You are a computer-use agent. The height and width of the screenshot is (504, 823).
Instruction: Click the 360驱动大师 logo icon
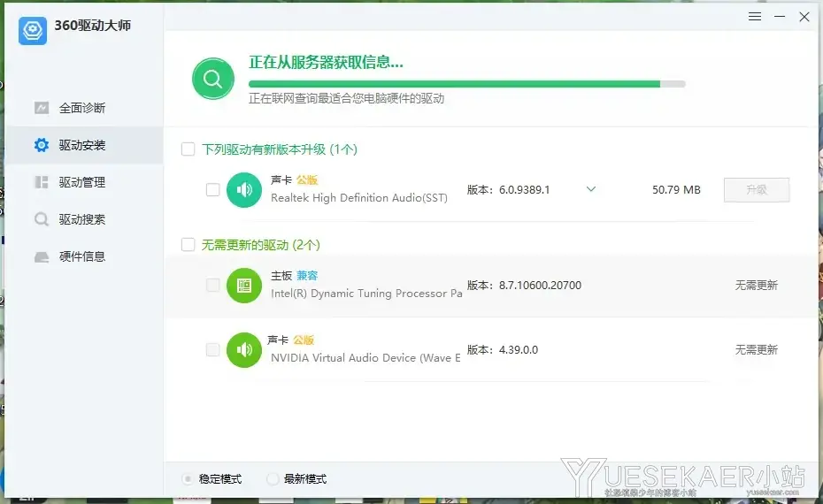33,30
